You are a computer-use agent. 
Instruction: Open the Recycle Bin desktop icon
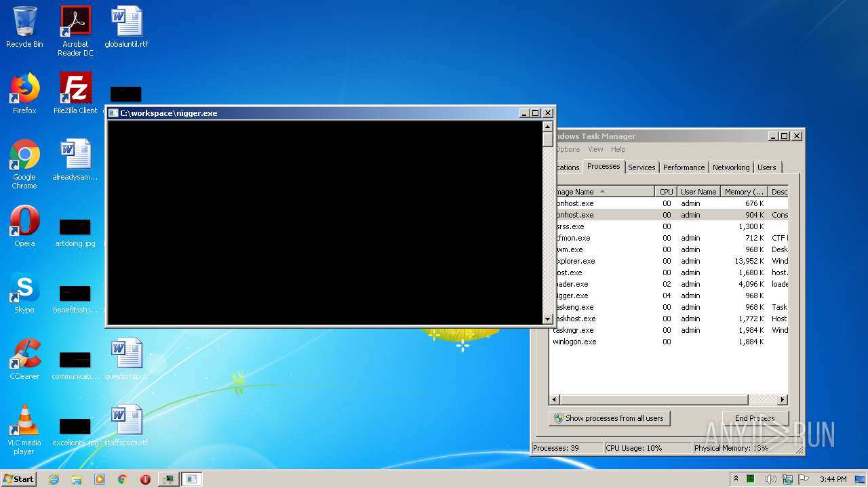[24, 27]
